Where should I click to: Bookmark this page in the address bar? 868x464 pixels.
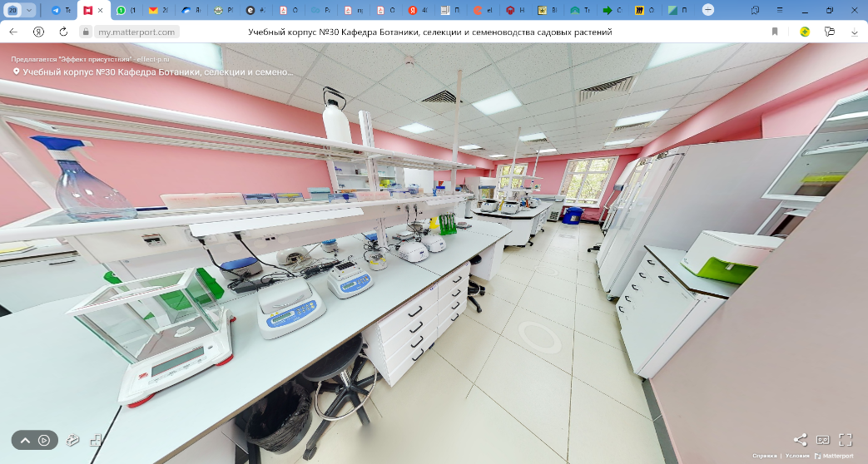coord(775,32)
